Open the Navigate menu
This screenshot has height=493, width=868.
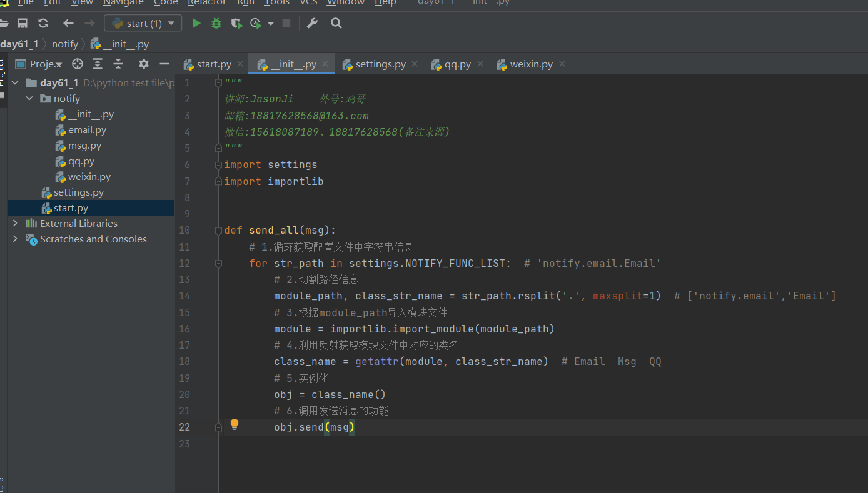pyautogui.click(x=123, y=2)
